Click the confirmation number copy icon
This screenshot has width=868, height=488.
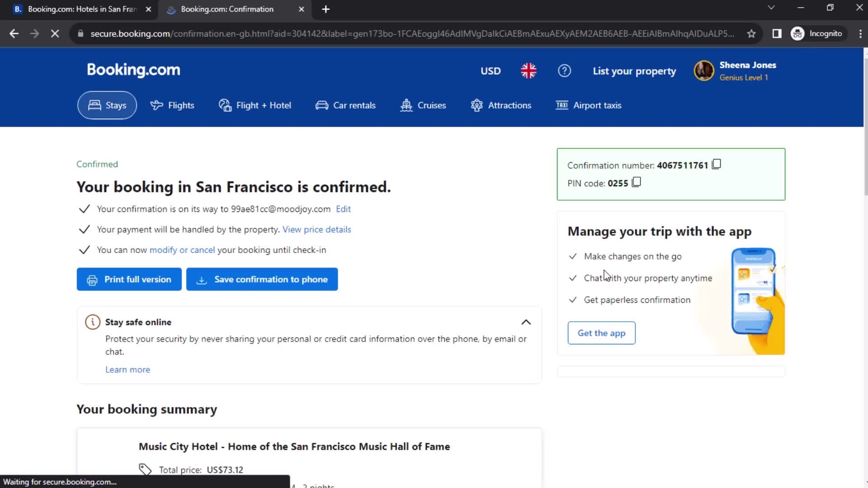click(x=716, y=165)
